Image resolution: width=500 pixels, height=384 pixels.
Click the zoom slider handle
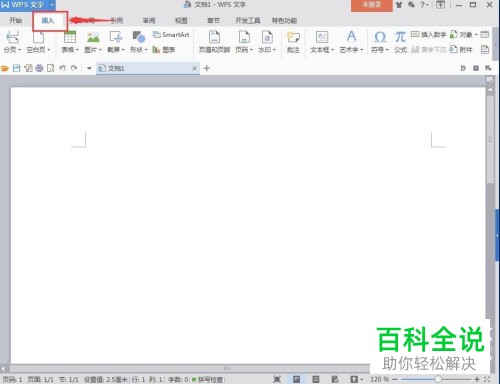click(x=438, y=379)
